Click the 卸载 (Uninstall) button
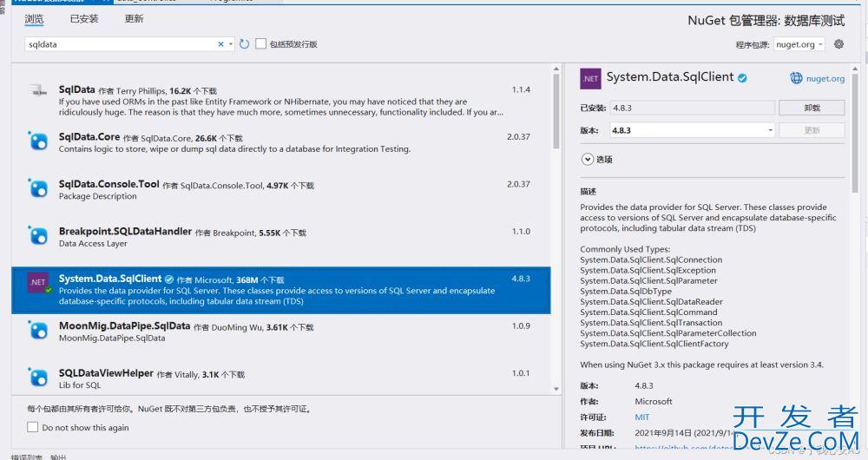This screenshot has width=868, height=460. 812,108
